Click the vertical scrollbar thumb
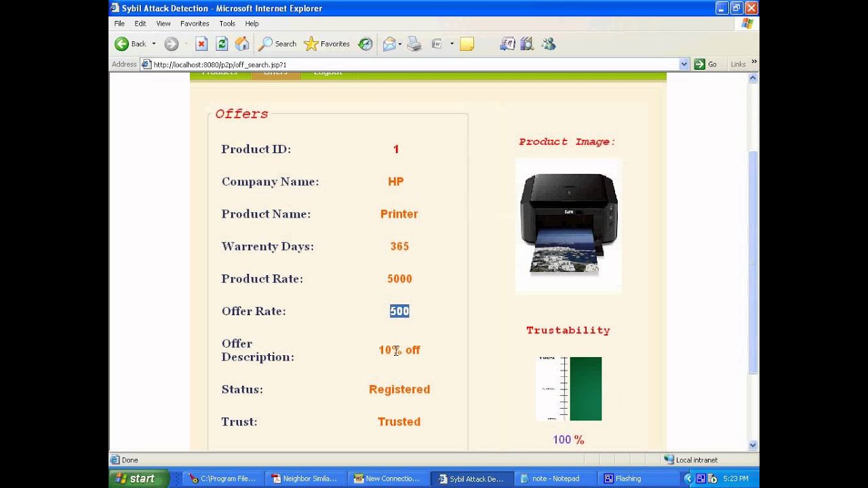Image resolution: width=868 pixels, height=488 pixels. pos(753,263)
